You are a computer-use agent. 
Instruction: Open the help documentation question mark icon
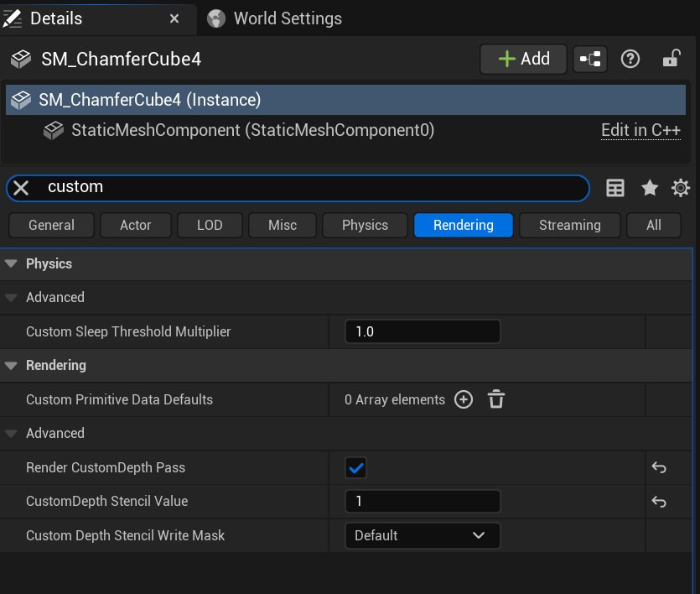(x=630, y=59)
